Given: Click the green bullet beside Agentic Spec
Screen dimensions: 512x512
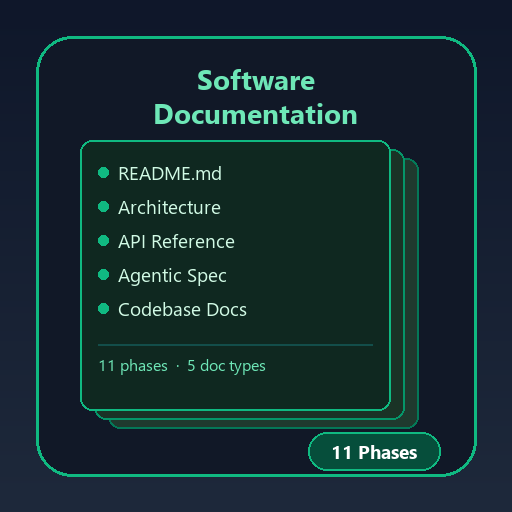Looking at the screenshot, I should point(104,275).
